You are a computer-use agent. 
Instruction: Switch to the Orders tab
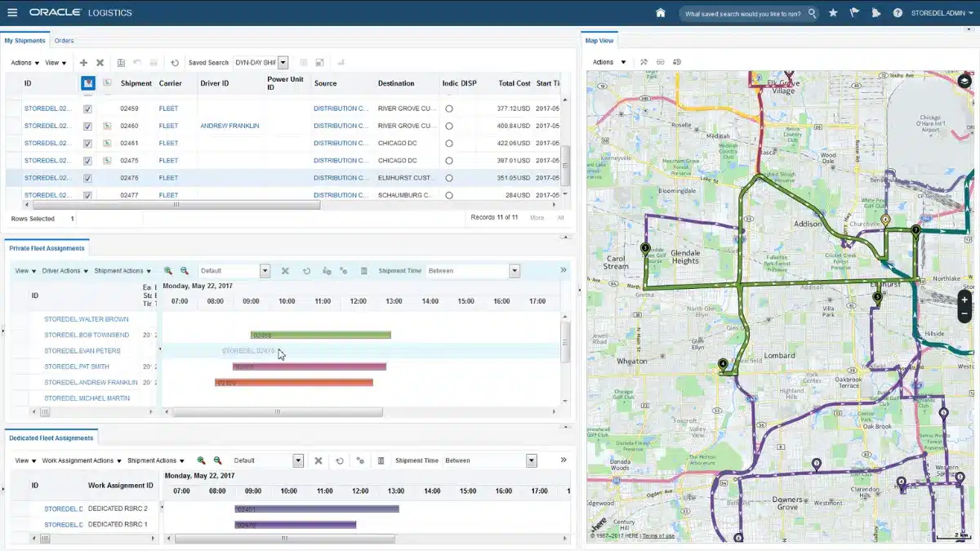[x=64, y=40]
